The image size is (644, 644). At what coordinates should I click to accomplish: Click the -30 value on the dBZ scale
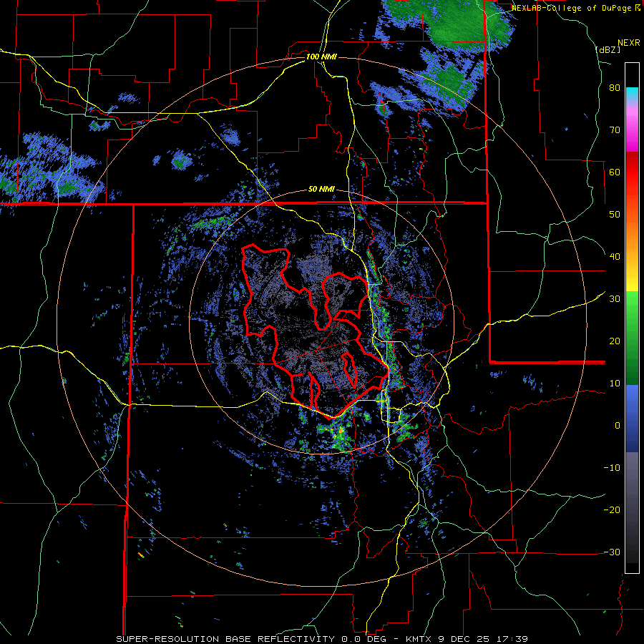click(612, 552)
